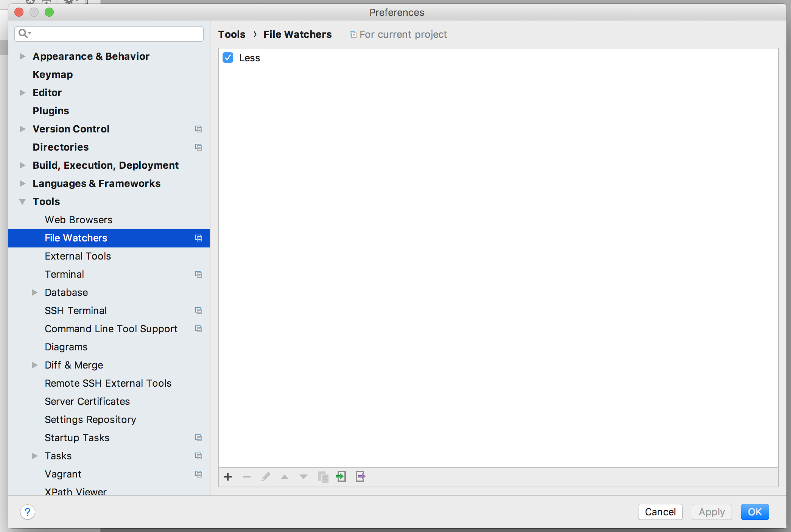Click the green zoom window button
Screen dimensions: 791x532
49,12
